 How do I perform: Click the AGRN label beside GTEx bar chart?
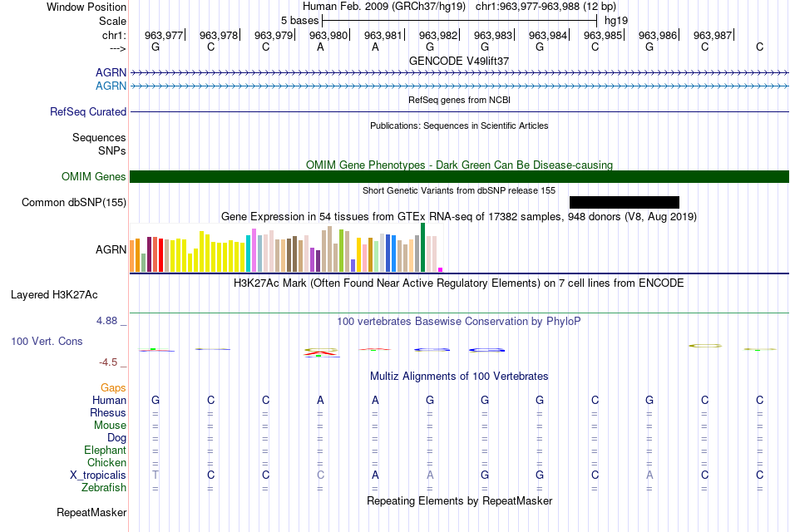coord(111,250)
